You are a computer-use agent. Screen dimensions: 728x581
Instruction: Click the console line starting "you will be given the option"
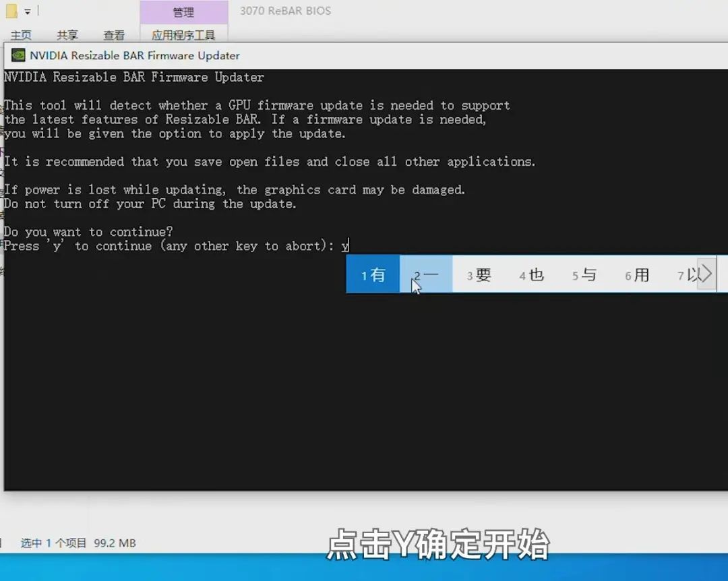pyautogui.click(x=175, y=133)
